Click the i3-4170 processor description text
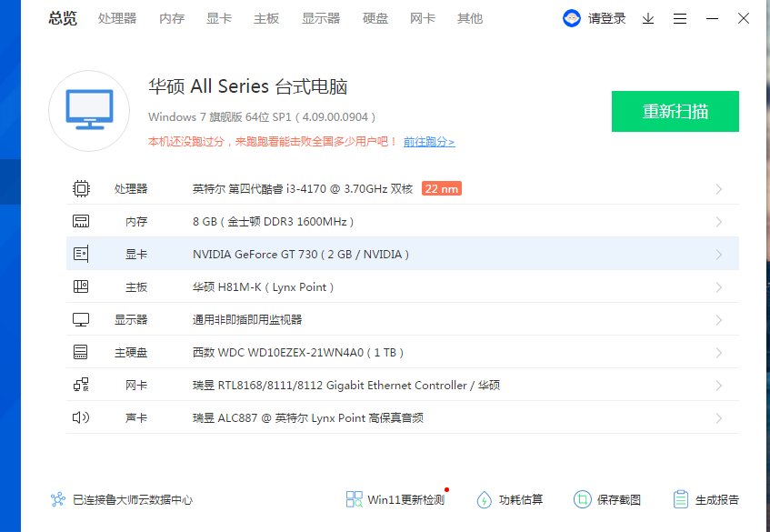770x532 pixels. 303,188
